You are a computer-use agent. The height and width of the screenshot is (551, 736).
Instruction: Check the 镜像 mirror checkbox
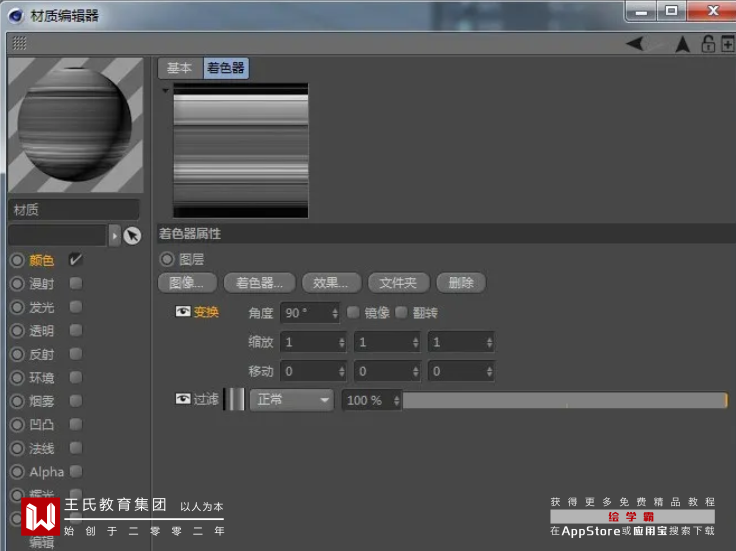pos(353,312)
